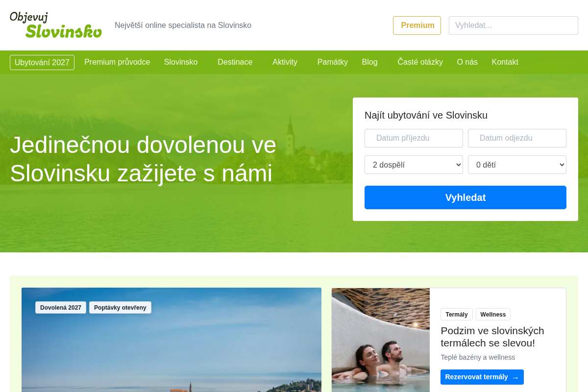Open the O nás page
The width and height of the screenshot is (588, 392).
pos(467,62)
